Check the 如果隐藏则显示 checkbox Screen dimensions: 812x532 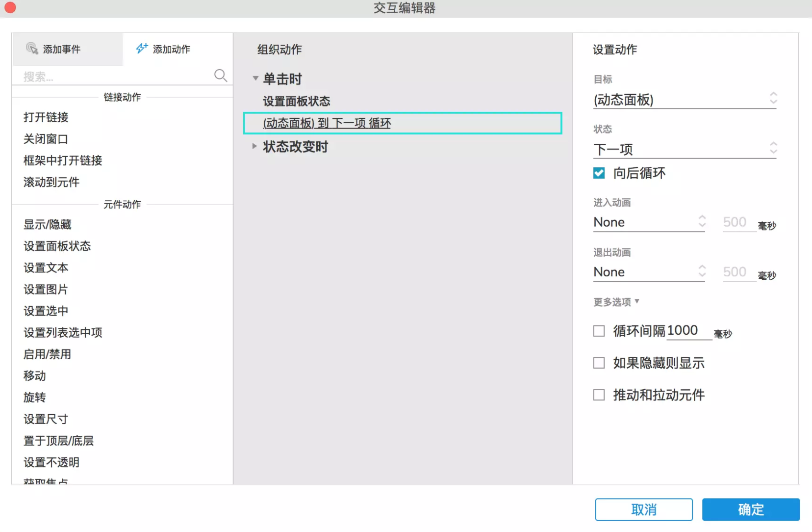599,363
